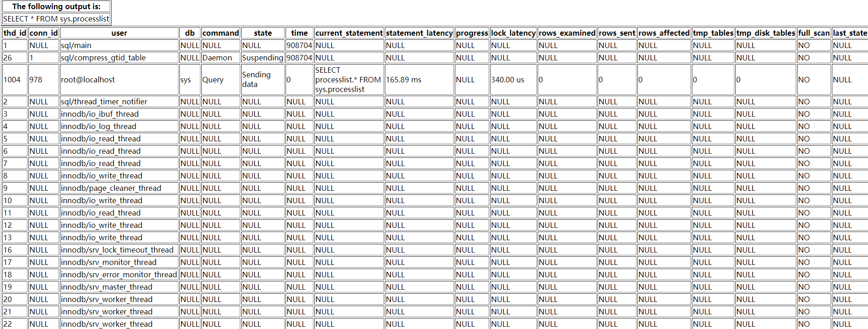Click the lock_latency column header
The width and height of the screenshot is (868, 329).
pyautogui.click(x=513, y=33)
